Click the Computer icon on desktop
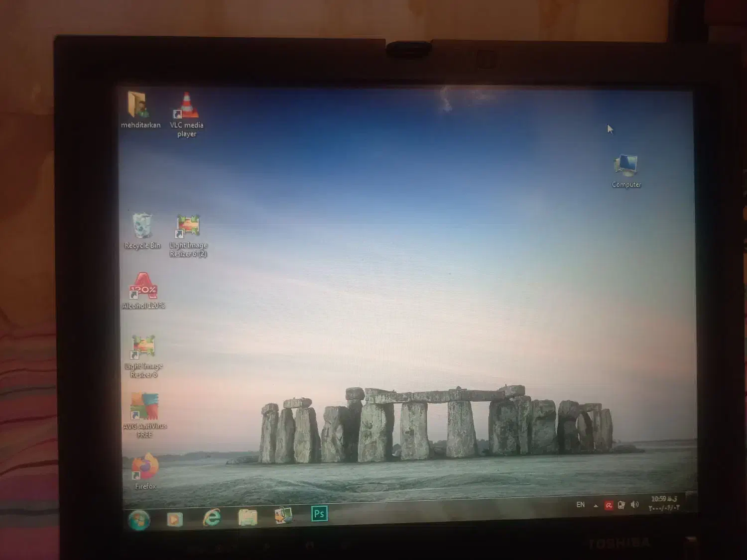Image resolution: width=747 pixels, height=560 pixels. pos(626,167)
